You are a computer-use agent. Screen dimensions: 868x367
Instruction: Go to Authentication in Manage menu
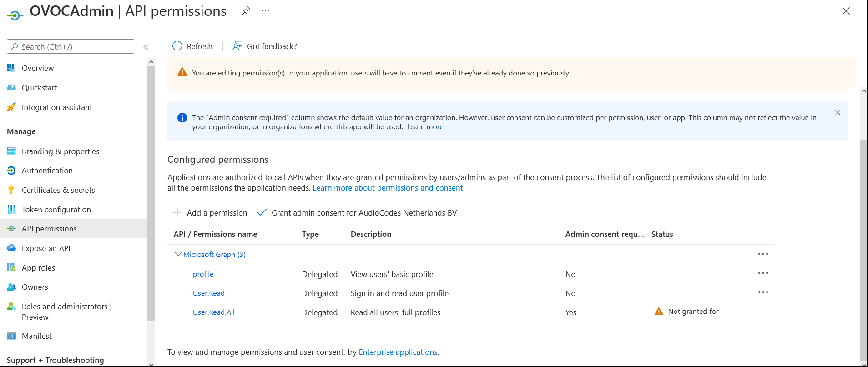[47, 171]
